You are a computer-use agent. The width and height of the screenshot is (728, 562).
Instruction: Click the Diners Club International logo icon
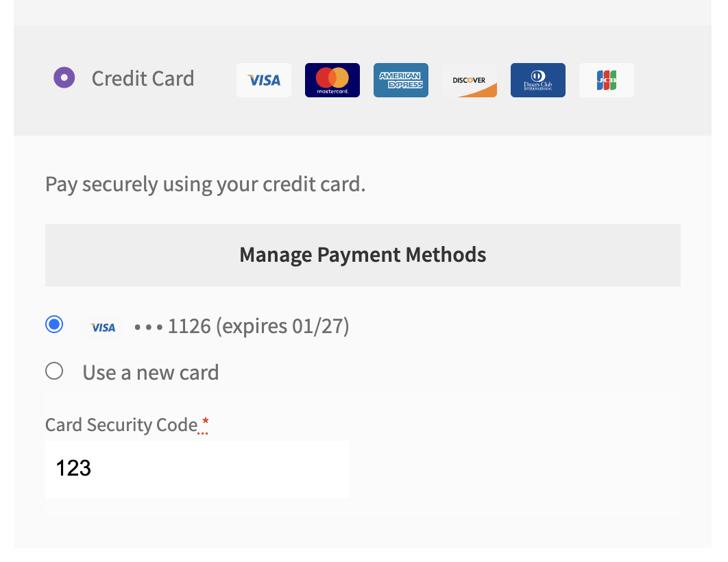537,80
